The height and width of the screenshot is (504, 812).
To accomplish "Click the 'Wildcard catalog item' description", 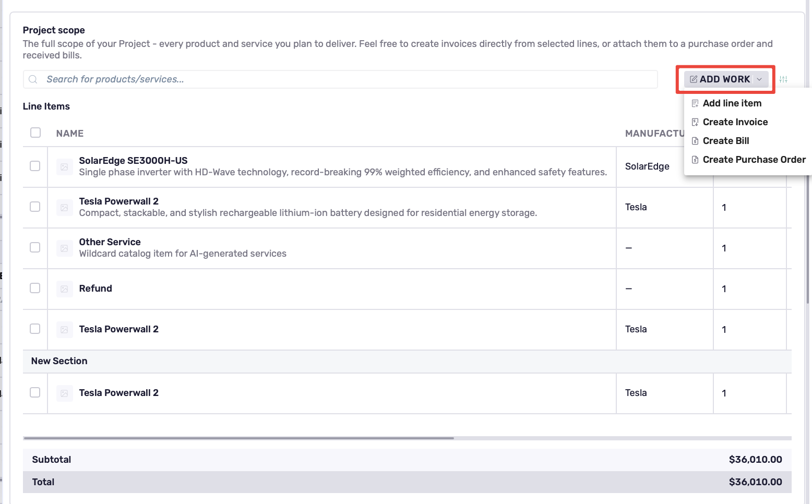I will (x=183, y=254).
